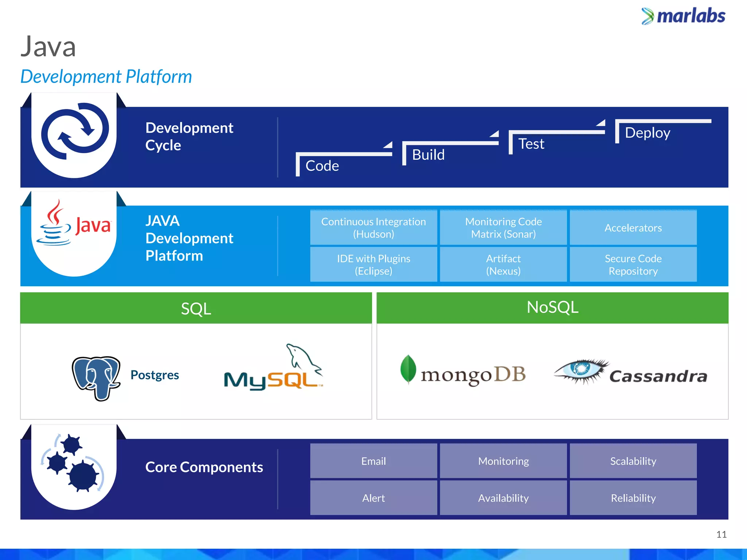Image resolution: width=747 pixels, height=560 pixels.
Task: Select the Build step
Action: point(428,155)
